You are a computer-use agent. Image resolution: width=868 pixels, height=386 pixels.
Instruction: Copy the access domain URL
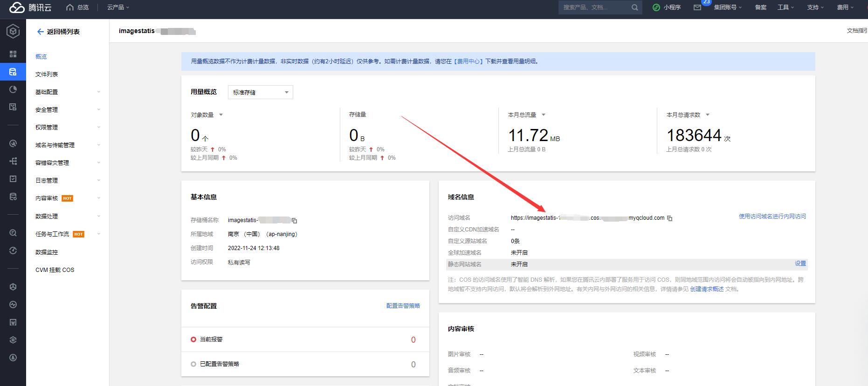pos(670,218)
